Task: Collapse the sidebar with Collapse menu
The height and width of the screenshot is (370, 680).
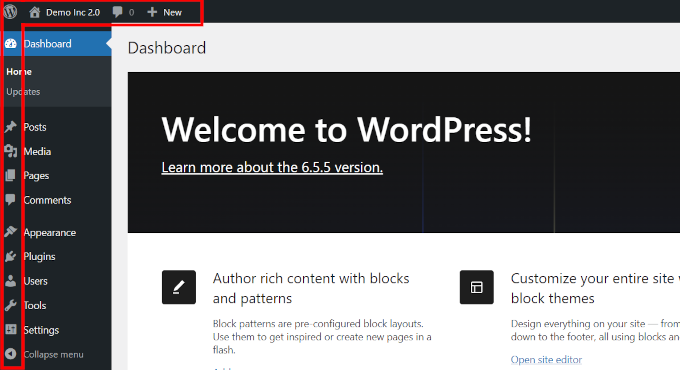Action: (x=53, y=354)
